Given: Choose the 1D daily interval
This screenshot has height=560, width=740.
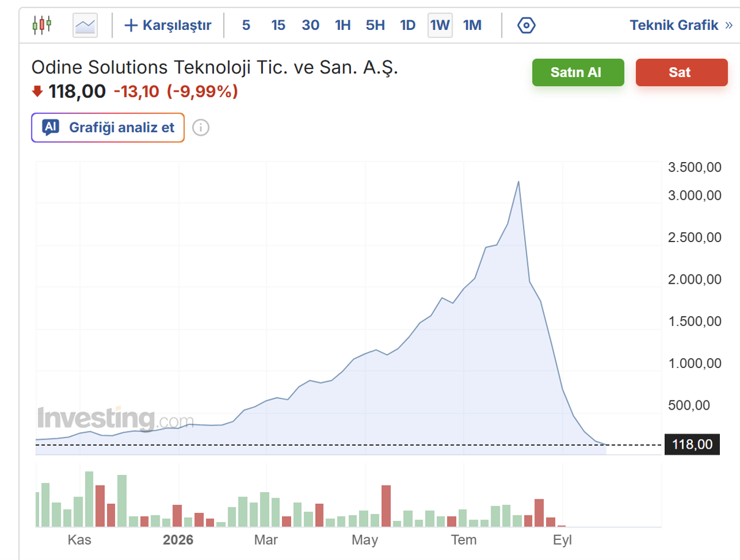Looking at the screenshot, I should click(408, 25).
